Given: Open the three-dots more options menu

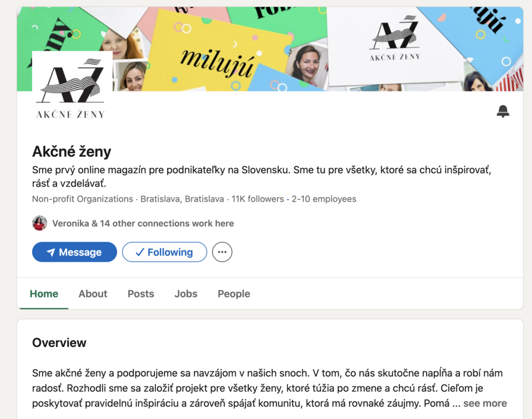Looking at the screenshot, I should [x=222, y=252].
